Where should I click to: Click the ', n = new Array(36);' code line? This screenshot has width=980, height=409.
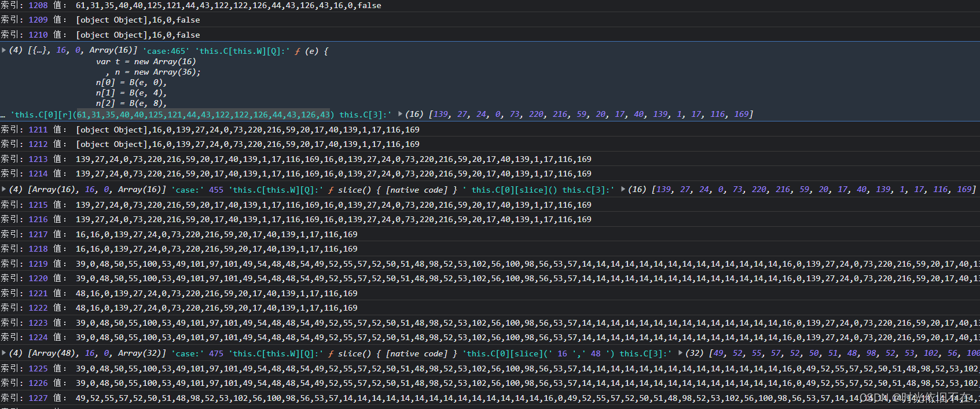click(x=153, y=72)
